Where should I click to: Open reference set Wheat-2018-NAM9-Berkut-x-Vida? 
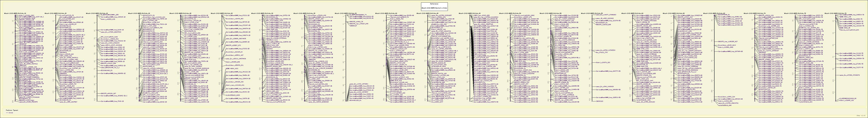(x=434, y=8)
